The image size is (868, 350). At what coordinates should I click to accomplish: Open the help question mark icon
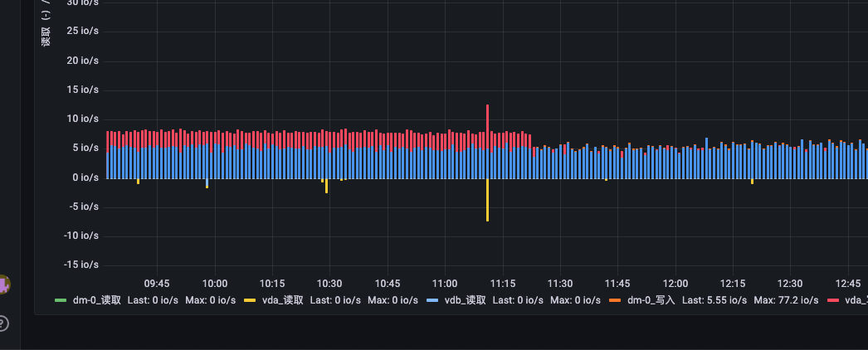2,323
